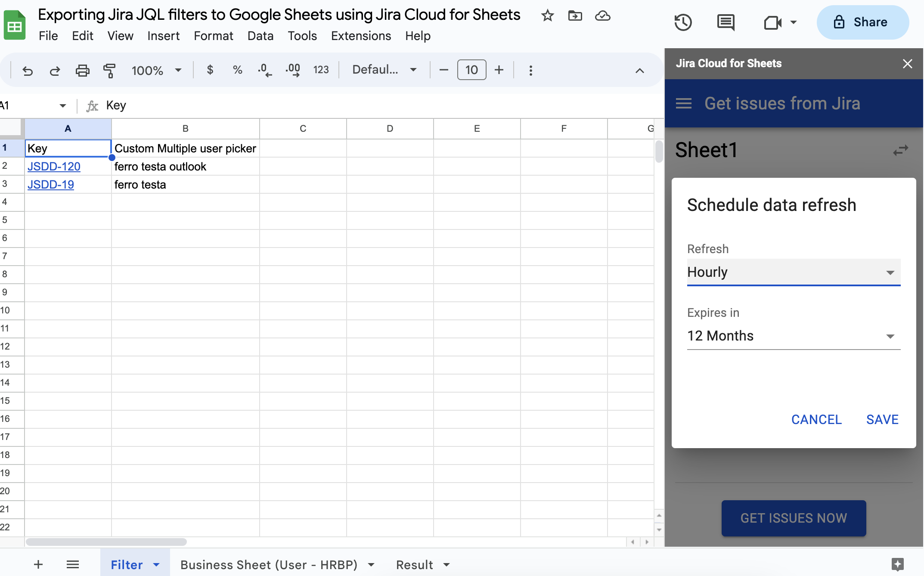The height and width of the screenshot is (576, 924).
Task: Add a new sheet with plus
Action: (38, 564)
